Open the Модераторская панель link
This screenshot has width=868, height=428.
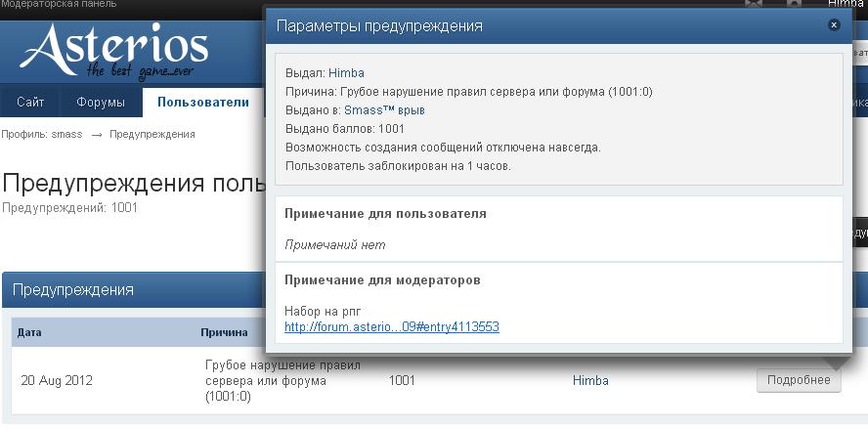click(59, 4)
